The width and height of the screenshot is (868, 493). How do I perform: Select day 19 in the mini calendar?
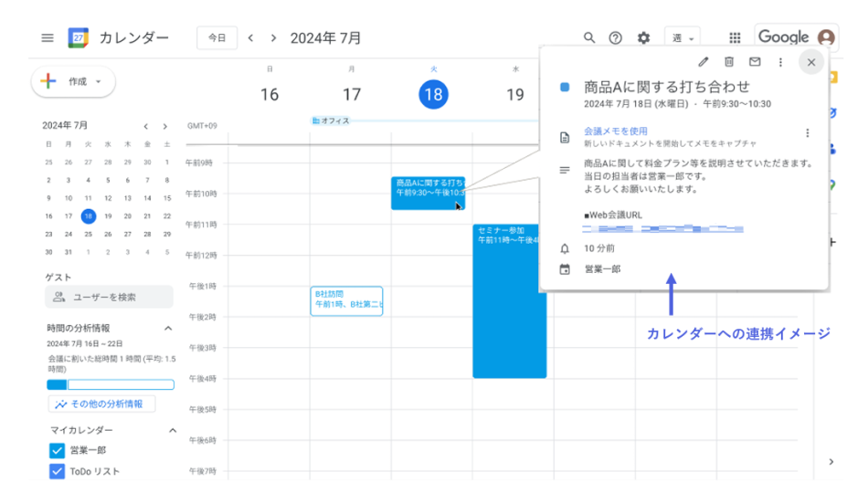[x=108, y=216]
